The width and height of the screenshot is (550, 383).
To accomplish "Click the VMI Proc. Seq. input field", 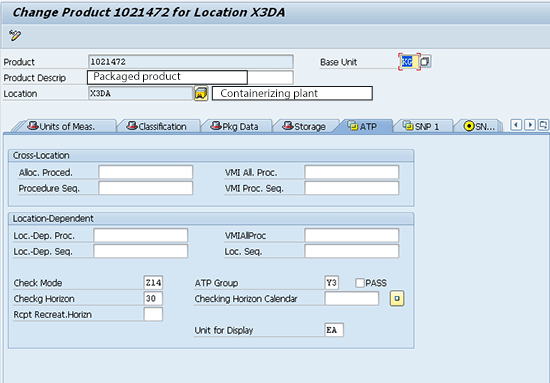I will point(352,188).
